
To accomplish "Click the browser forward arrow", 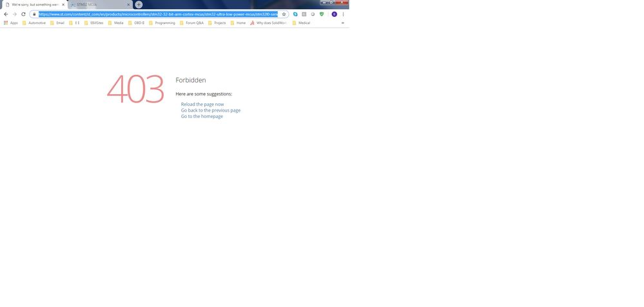I will pyautogui.click(x=14, y=14).
